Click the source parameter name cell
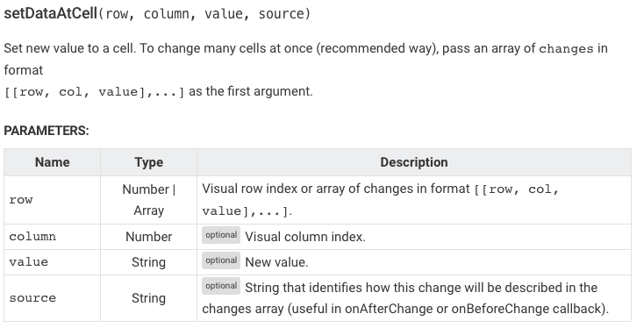Screen dimensions: 644x328 pyautogui.click(x=52, y=298)
